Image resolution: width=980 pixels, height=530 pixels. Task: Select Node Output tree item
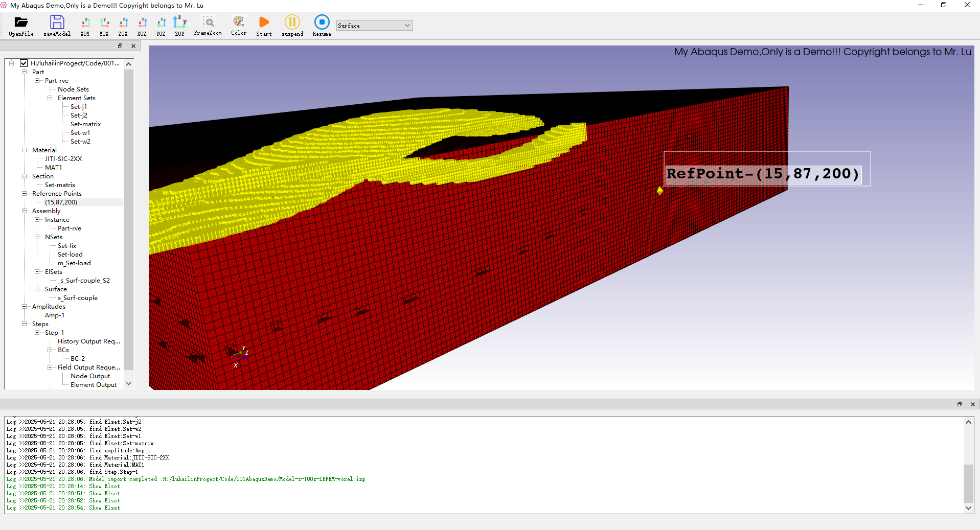pos(90,376)
